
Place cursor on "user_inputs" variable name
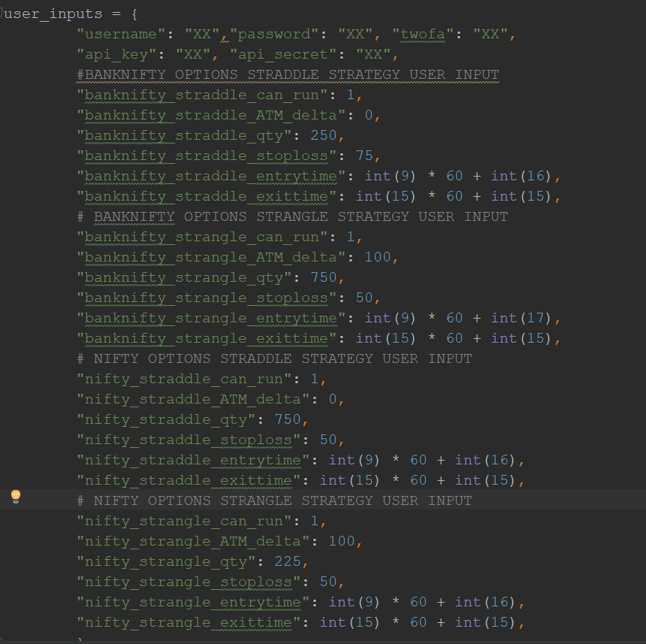click(x=53, y=14)
